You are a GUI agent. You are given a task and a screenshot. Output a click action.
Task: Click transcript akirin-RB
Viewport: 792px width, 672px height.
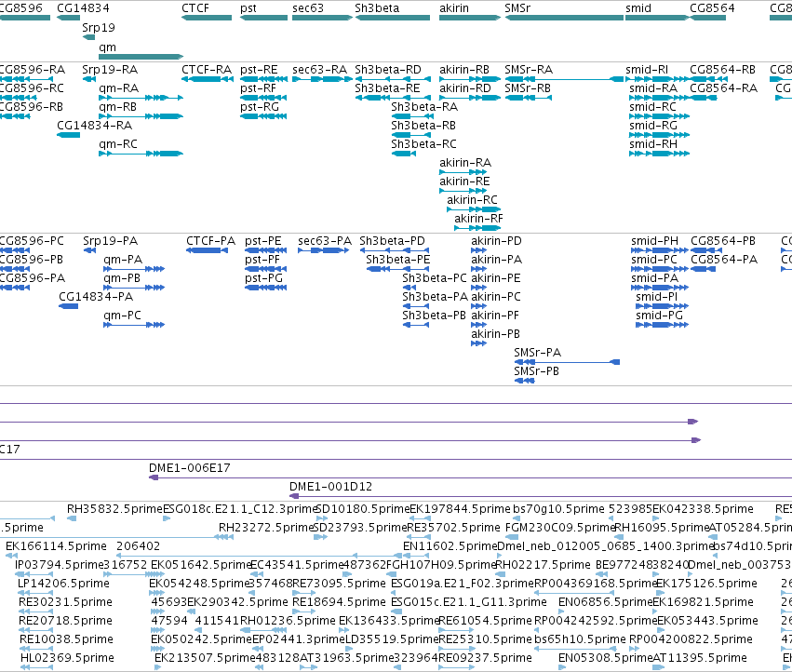(x=470, y=79)
